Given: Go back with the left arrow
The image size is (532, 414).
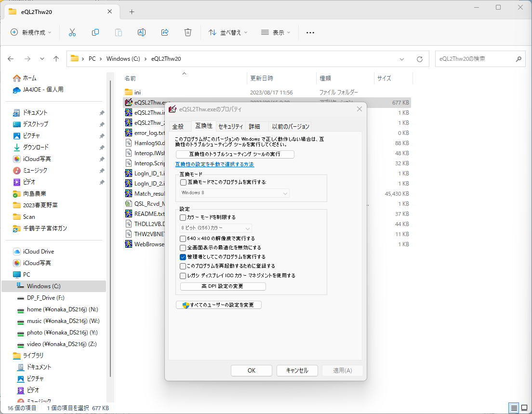Looking at the screenshot, I should click(11, 59).
